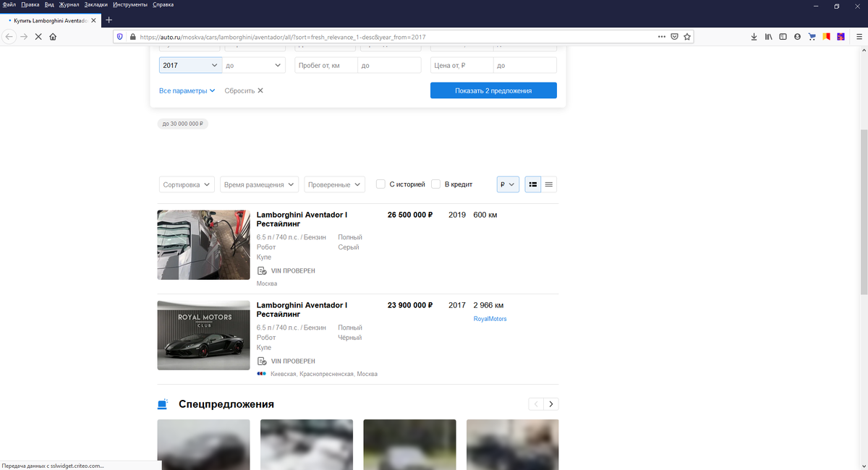Viewport: 868px width, 470px height.
Task: Show next special offers
Action: coord(551,404)
